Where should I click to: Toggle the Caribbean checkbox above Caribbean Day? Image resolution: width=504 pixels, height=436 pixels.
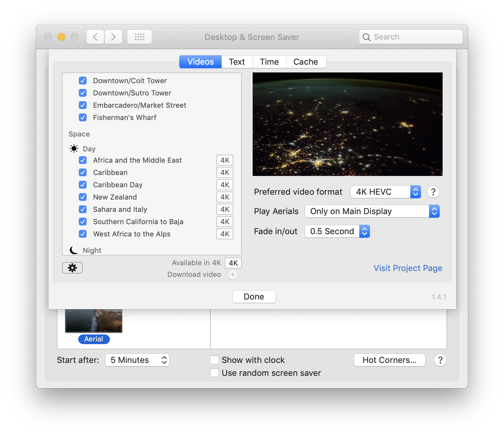pyautogui.click(x=83, y=172)
